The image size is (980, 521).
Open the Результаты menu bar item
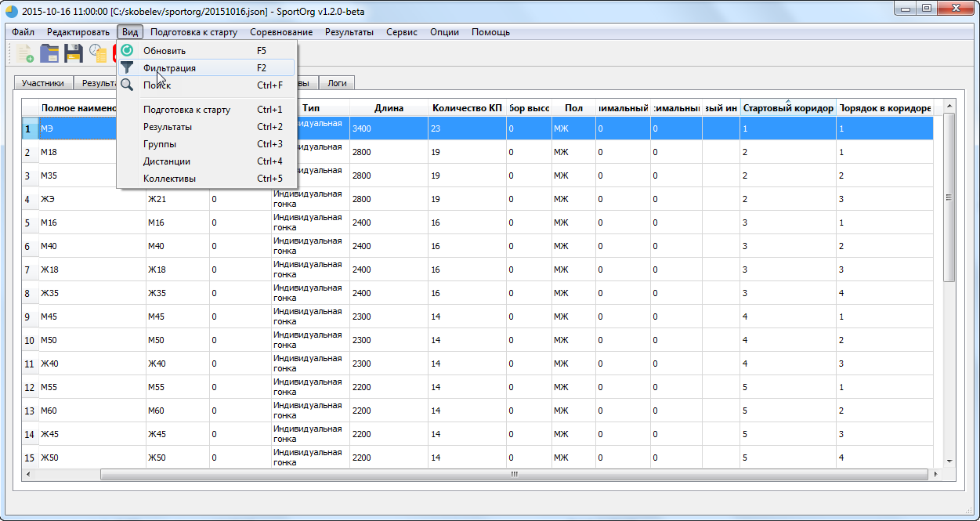click(349, 32)
